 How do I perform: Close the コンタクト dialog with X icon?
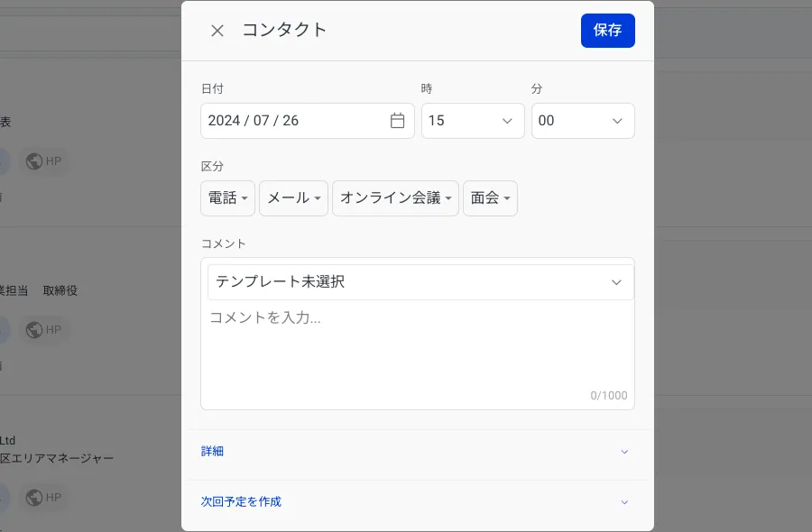pos(217,31)
